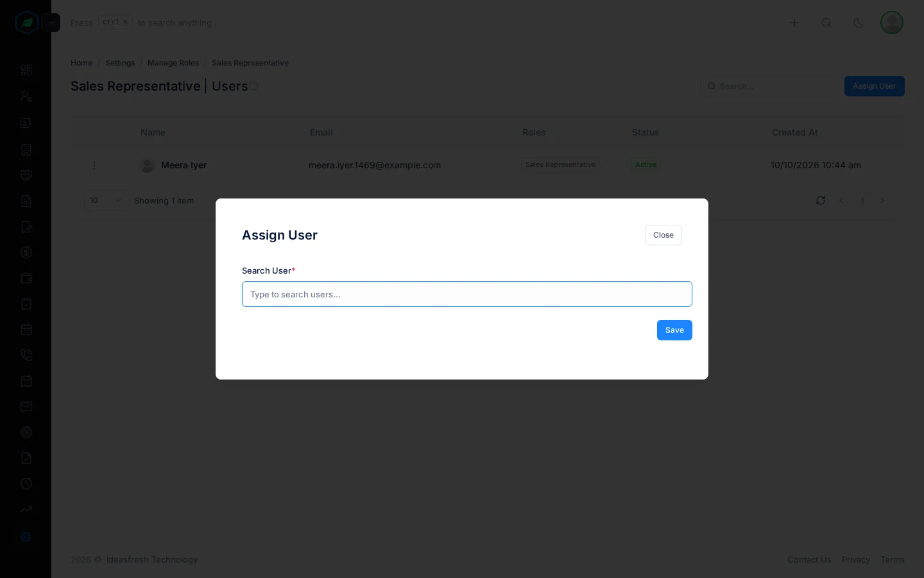Click Meera Iyer name in table
924x578 pixels.
184,165
